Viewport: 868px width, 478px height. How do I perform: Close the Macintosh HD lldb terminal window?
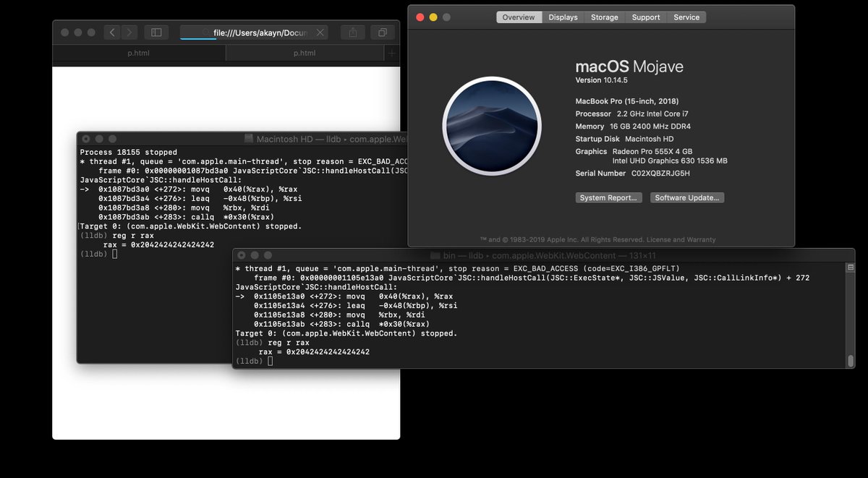coord(85,138)
